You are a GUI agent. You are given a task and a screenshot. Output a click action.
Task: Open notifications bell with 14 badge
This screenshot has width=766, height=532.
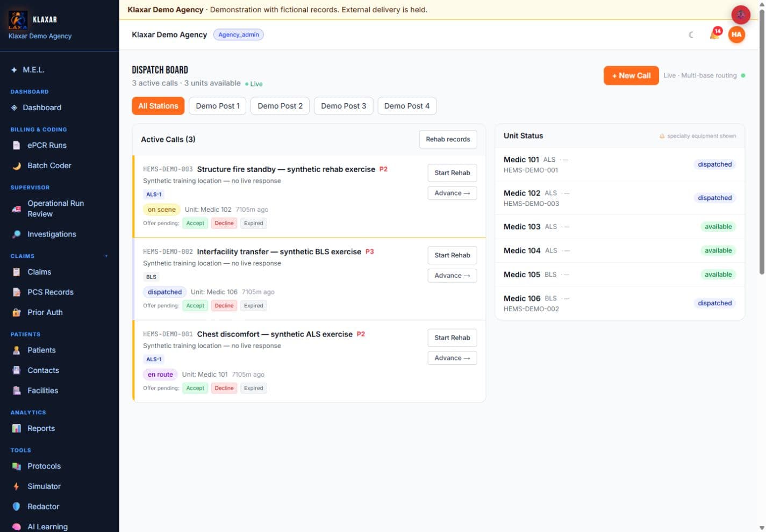[715, 34]
